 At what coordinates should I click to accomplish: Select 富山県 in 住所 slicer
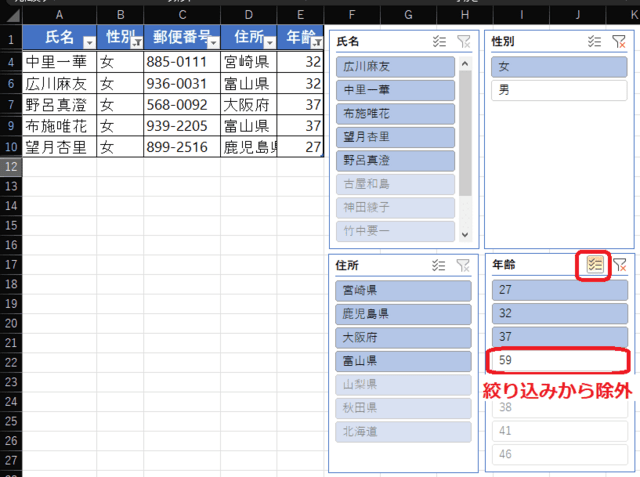402,360
